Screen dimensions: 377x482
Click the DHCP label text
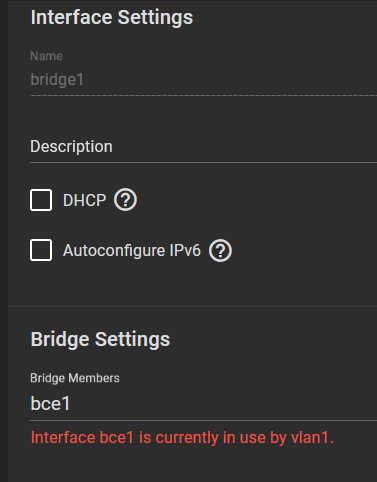click(x=84, y=200)
